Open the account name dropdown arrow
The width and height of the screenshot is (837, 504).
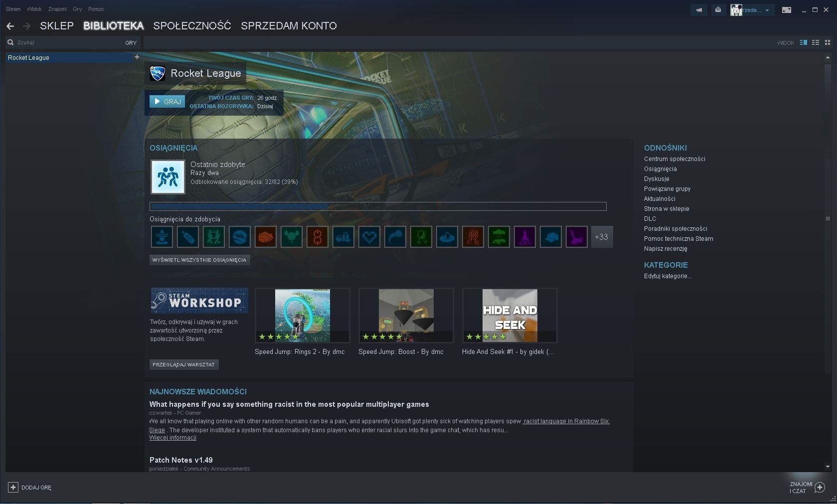click(x=767, y=10)
